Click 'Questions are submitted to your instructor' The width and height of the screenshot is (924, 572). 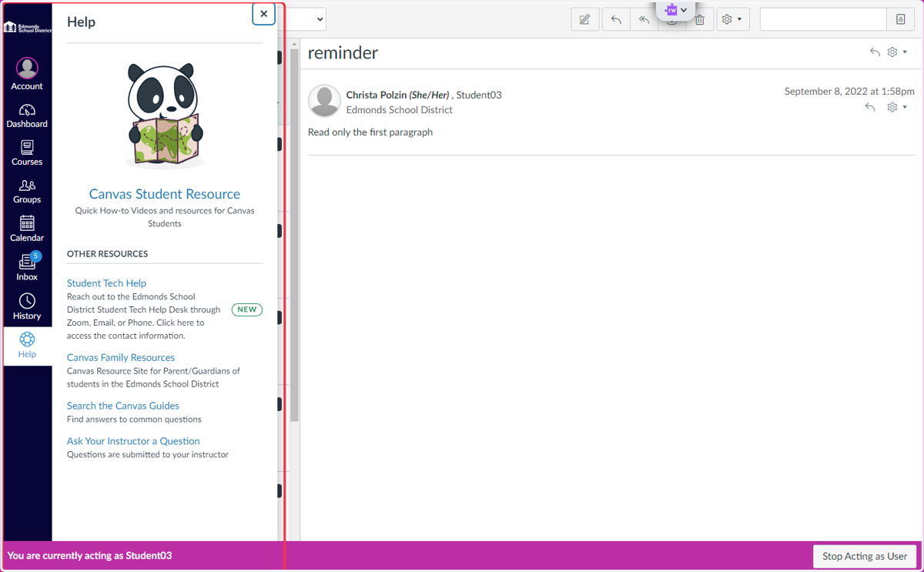coord(148,455)
